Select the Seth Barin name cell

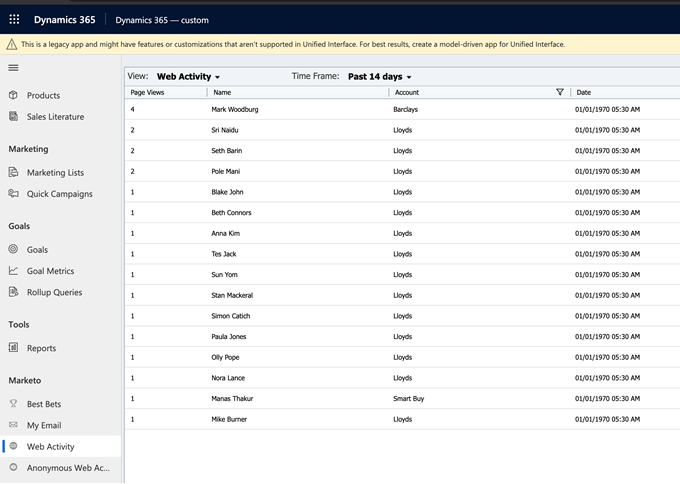[x=227, y=151]
